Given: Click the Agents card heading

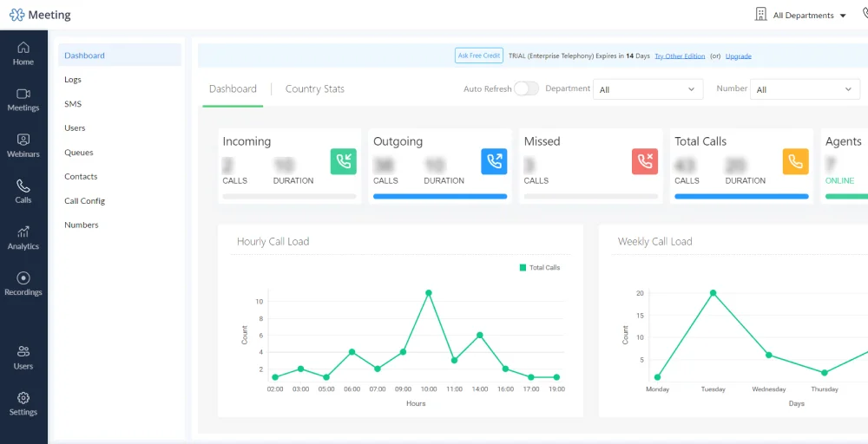Looking at the screenshot, I should [x=844, y=141].
